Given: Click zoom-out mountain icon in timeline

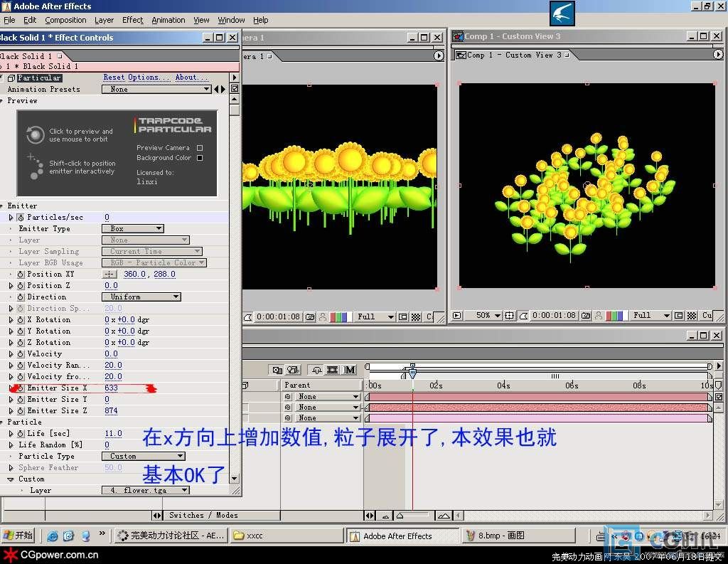Looking at the screenshot, I should 385,516.
